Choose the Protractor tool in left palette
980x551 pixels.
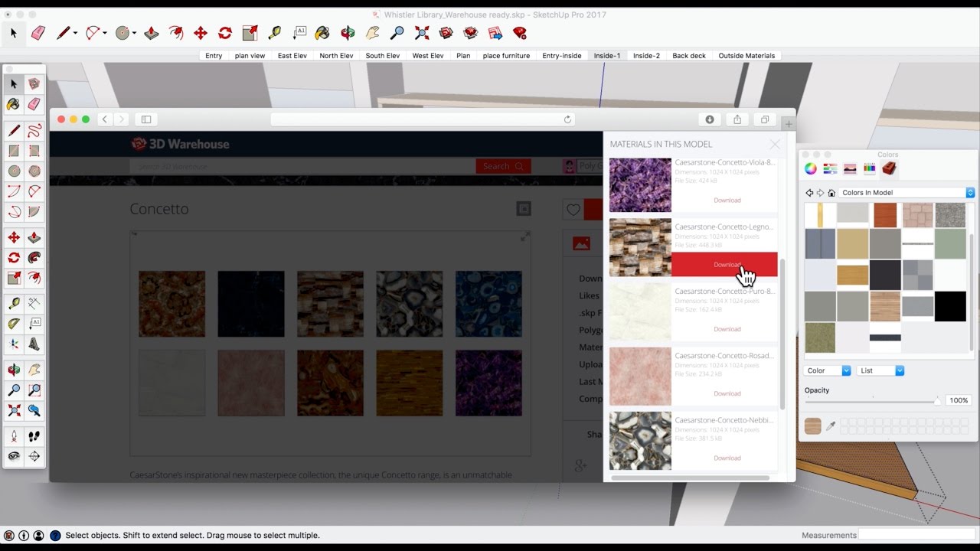tap(14, 324)
